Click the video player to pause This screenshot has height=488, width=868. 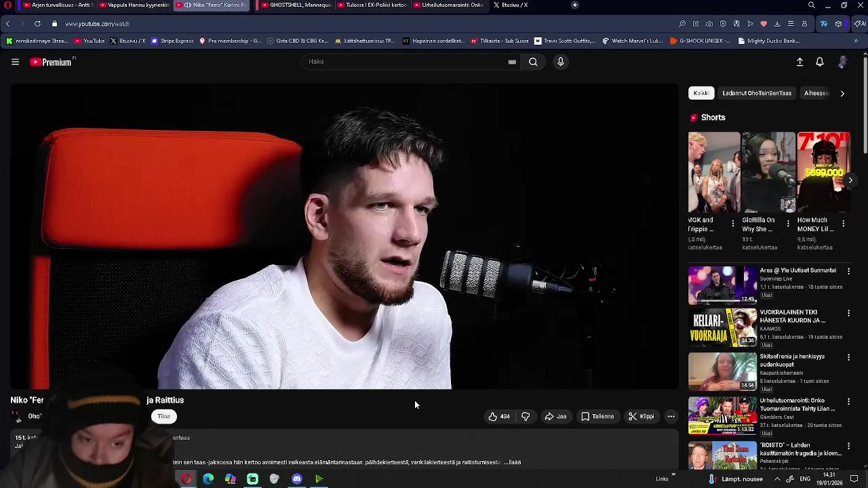coord(344,237)
